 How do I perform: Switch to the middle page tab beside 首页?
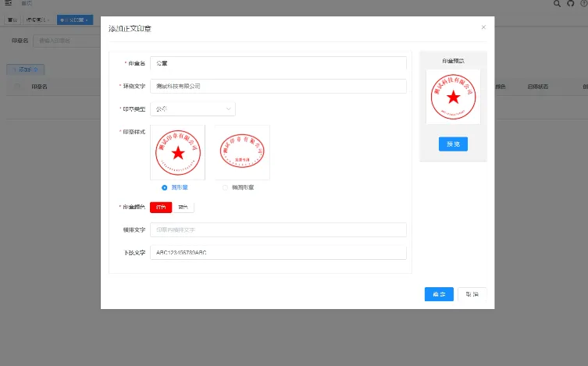[38, 20]
